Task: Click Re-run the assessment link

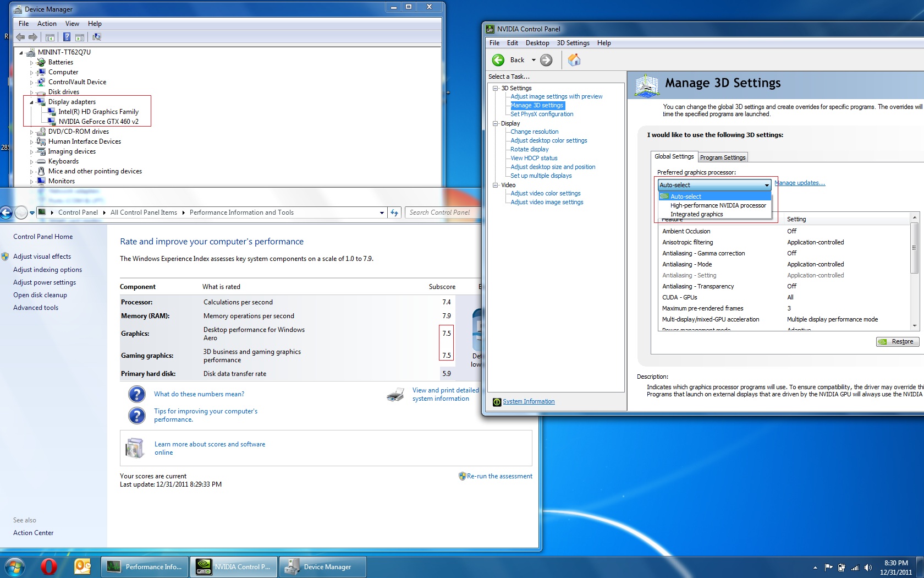Action: point(499,476)
